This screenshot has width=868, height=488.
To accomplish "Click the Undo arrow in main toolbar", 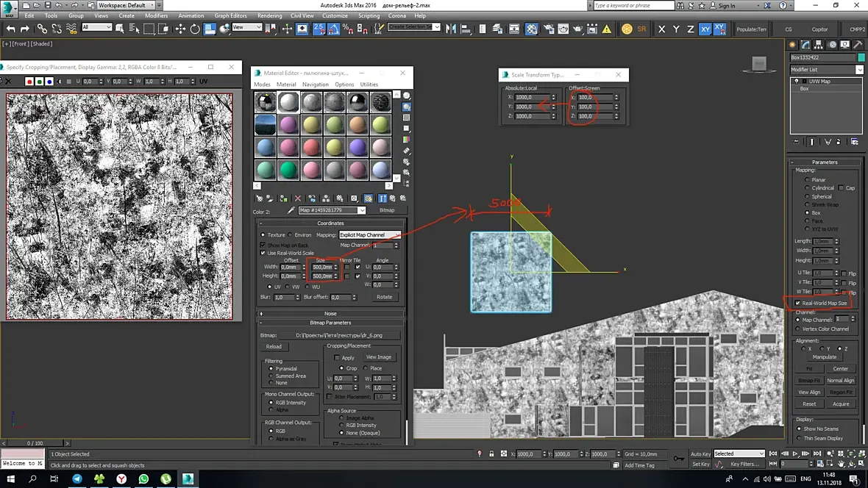I will pyautogui.click(x=10, y=29).
